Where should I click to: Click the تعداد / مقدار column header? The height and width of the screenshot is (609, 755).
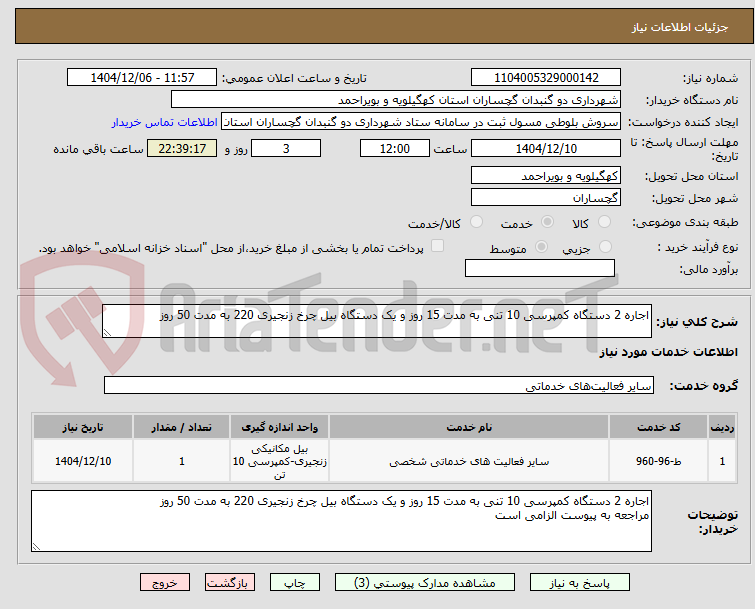[x=182, y=427]
